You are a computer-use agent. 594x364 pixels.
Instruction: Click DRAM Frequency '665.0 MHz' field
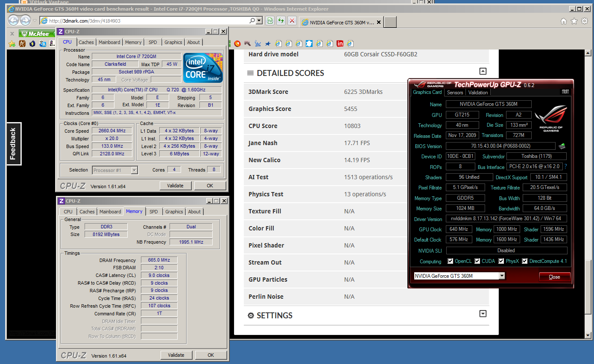tap(159, 260)
